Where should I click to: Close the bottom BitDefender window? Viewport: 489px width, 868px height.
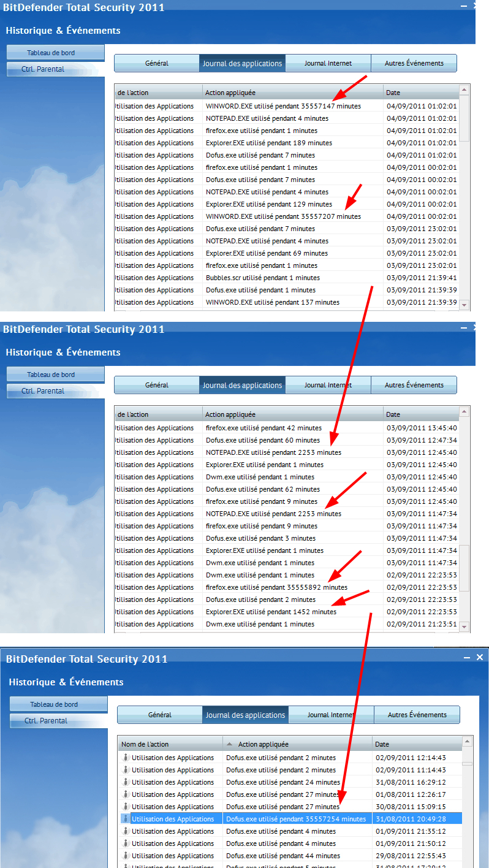coord(480,657)
